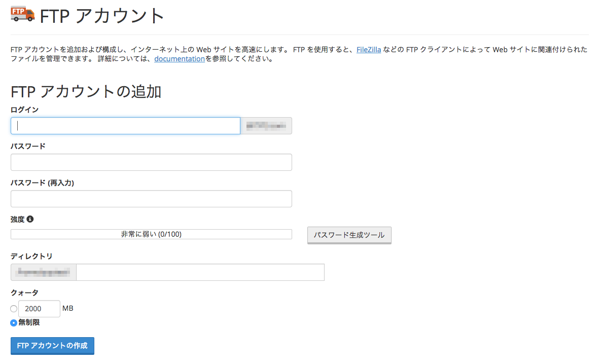This screenshot has width=600, height=364.
Task: Click the quota value box showing 2000
Action: (x=39, y=309)
